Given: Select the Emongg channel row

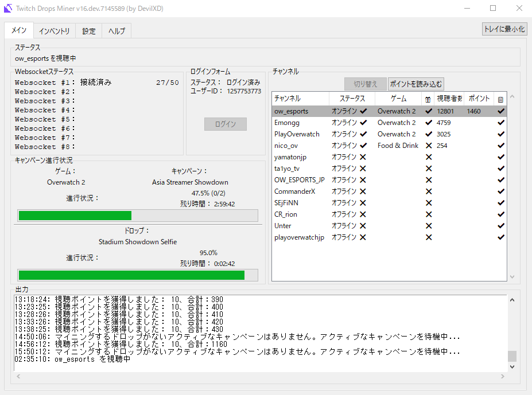Looking at the screenshot, I should (389, 123).
